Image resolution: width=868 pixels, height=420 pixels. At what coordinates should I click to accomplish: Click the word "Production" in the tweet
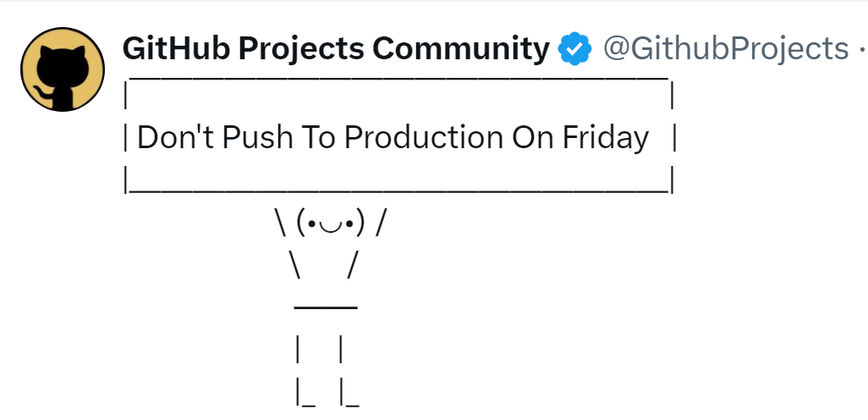(x=424, y=137)
